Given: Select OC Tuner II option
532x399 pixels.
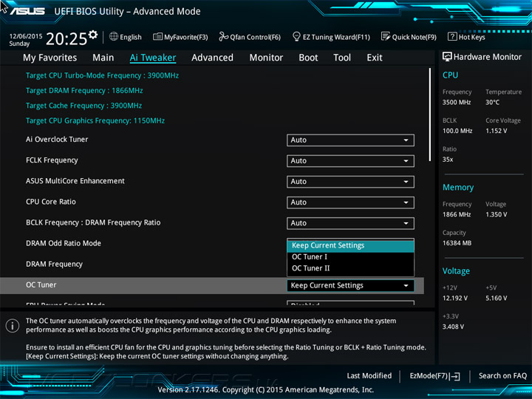Looking at the screenshot, I should [x=350, y=268].
